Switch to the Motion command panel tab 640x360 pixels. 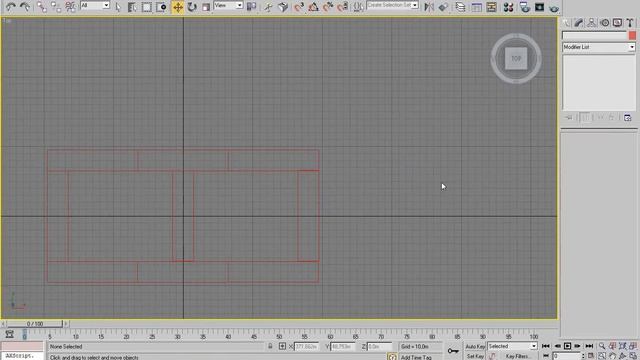click(604, 23)
